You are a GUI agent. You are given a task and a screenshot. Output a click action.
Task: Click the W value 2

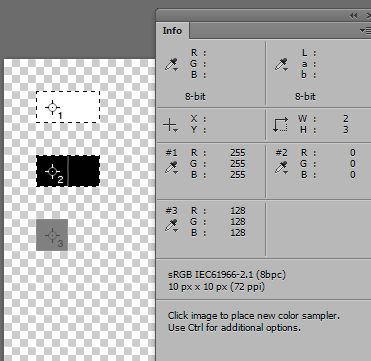point(346,119)
